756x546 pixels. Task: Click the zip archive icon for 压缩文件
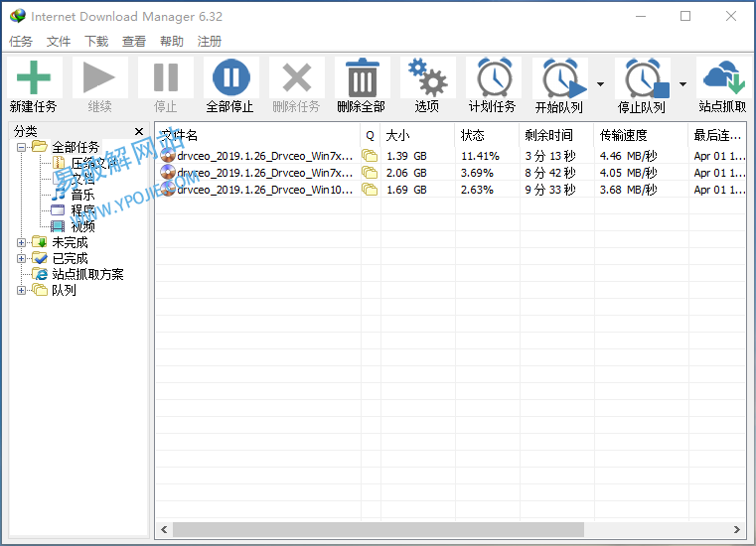(x=59, y=163)
